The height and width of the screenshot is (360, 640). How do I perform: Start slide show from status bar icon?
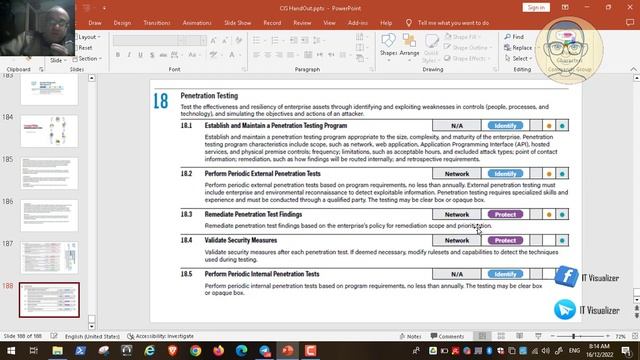[x=538, y=336]
